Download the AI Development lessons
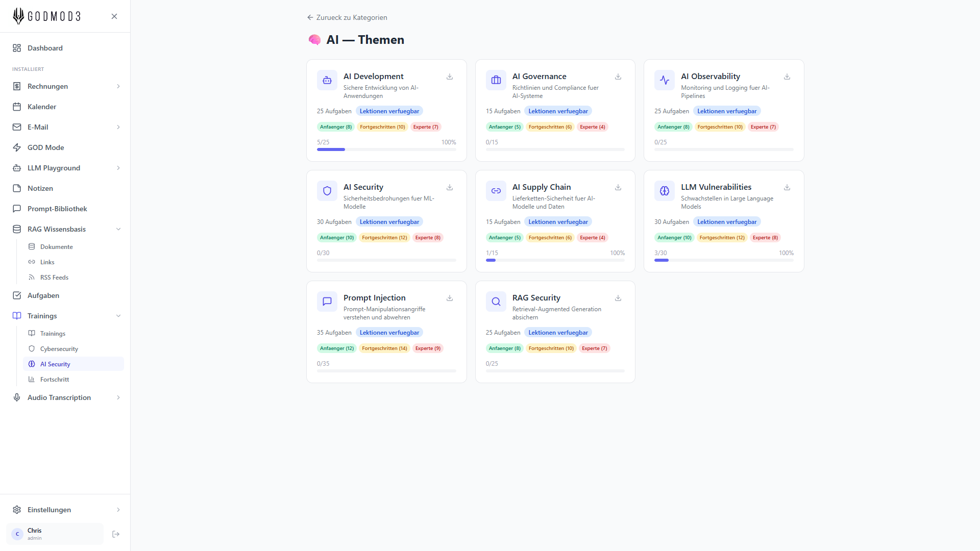The width and height of the screenshot is (980, 551). 450,77
